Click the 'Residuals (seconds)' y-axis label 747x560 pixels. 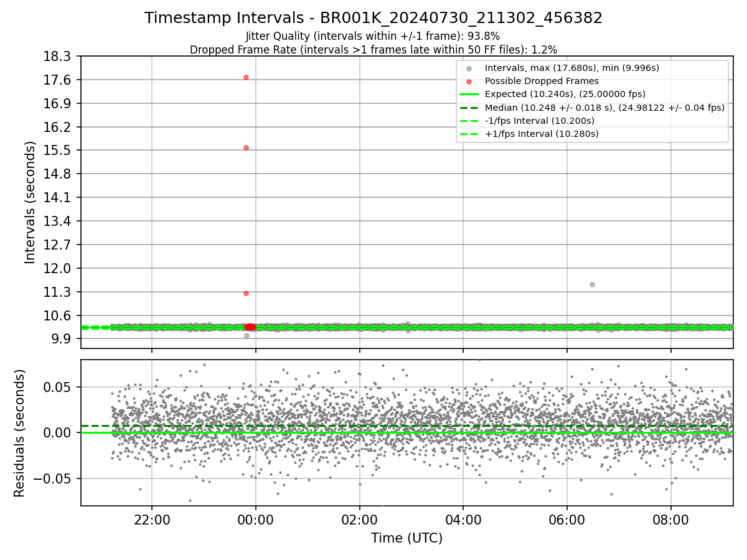pyautogui.click(x=20, y=432)
